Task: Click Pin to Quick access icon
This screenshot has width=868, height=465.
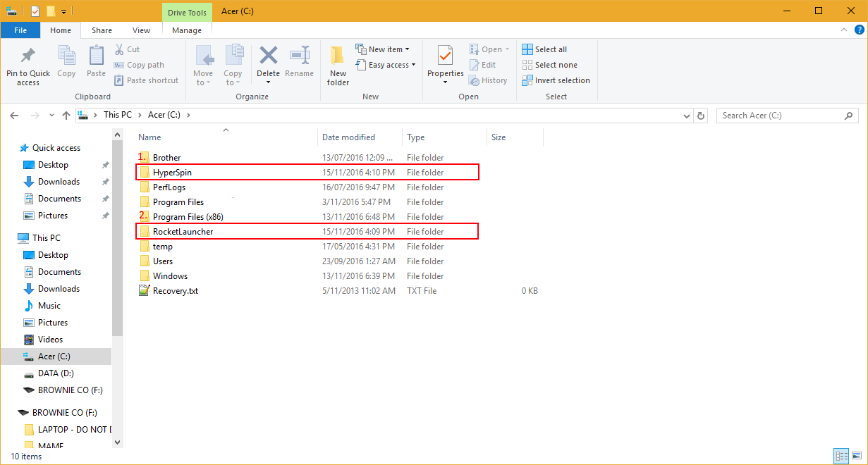Action: [28, 56]
